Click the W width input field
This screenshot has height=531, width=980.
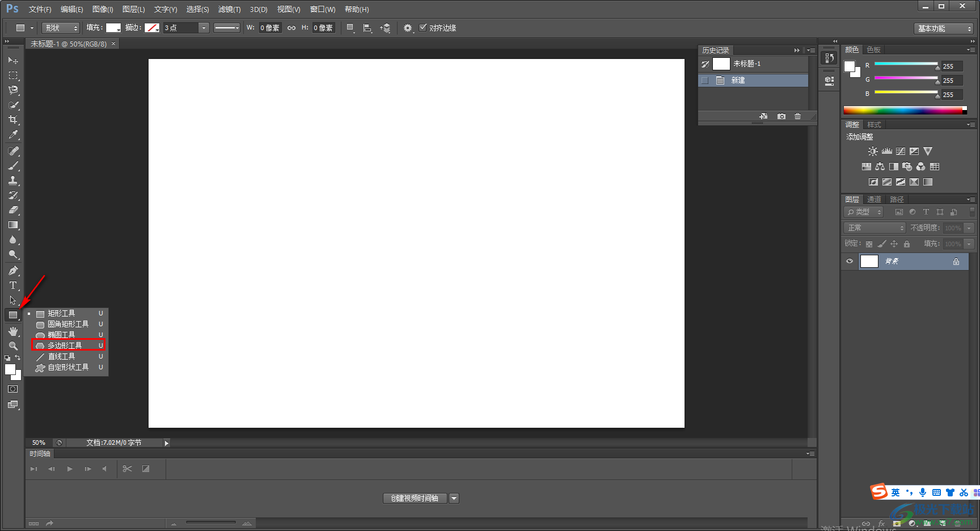270,28
